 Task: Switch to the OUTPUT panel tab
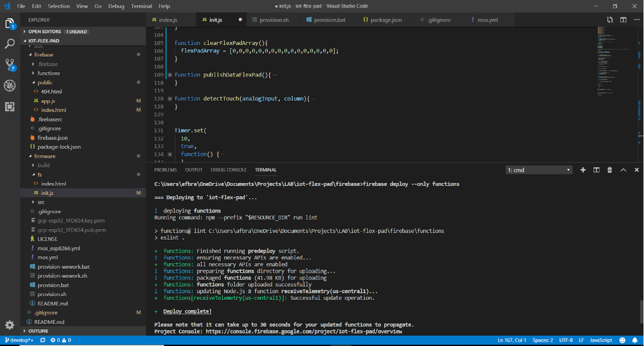pos(194,170)
